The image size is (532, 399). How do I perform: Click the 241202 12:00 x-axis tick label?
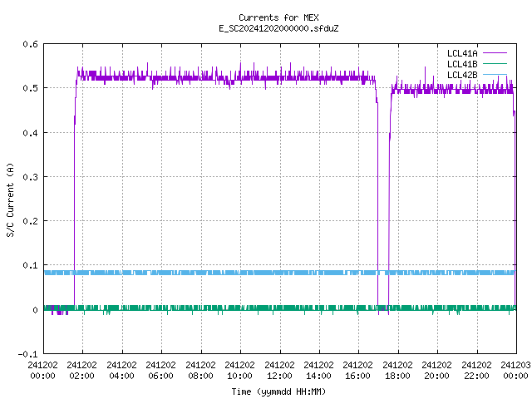(x=279, y=371)
